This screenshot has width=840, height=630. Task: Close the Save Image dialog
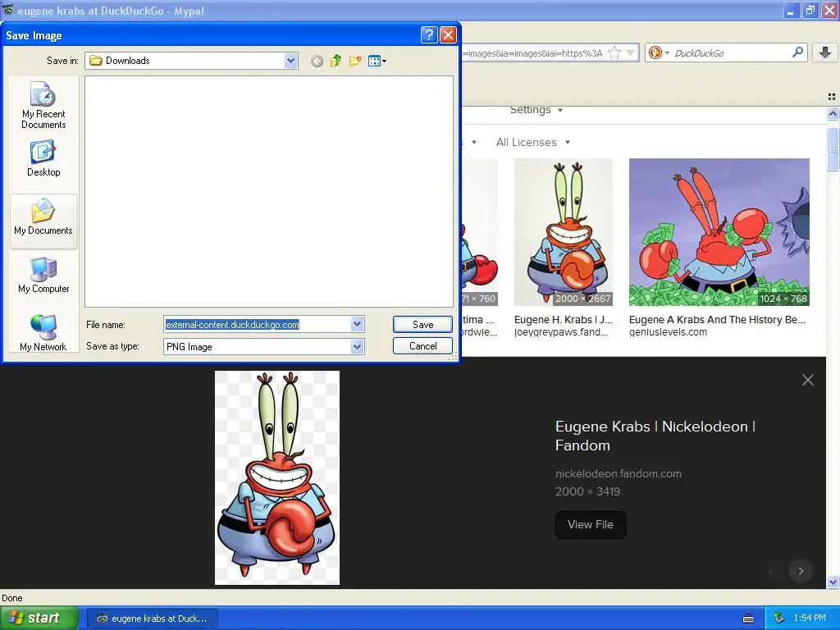coord(448,35)
